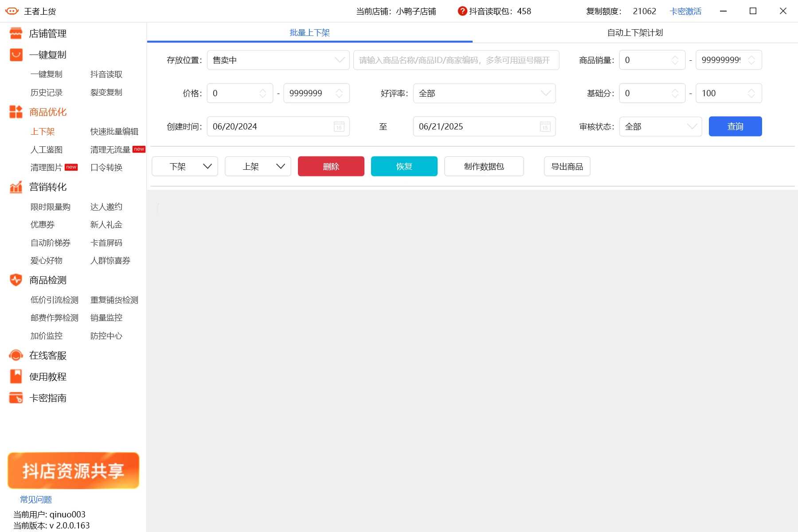Open 限时限量购 in sidebar

[x=51, y=207]
